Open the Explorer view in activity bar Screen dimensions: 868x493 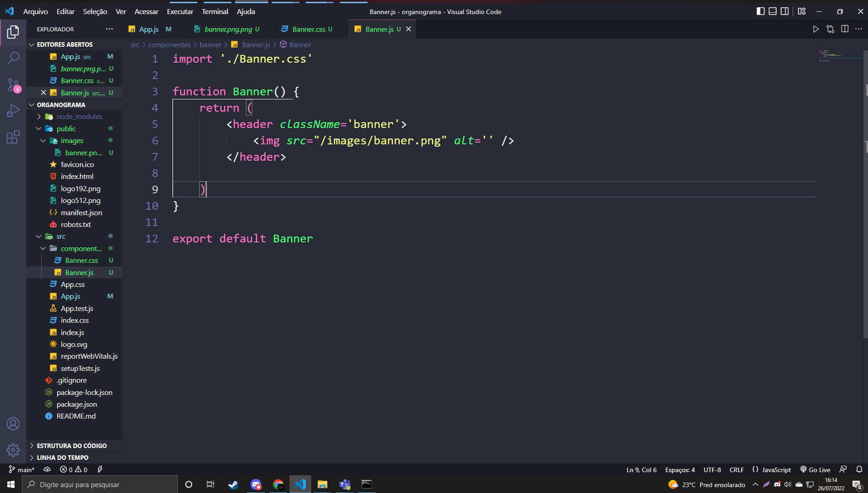coord(13,32)
